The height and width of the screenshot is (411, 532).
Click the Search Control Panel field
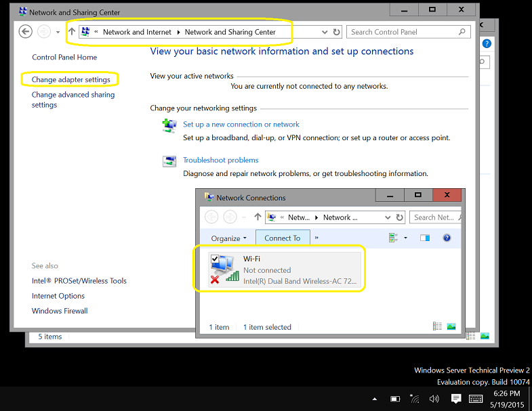click(403, 32)
